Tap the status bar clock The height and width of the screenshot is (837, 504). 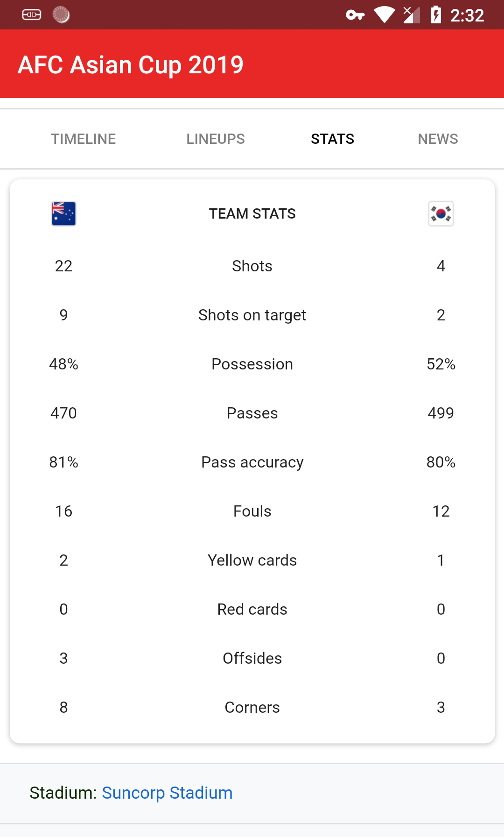[x=467, y=15]
